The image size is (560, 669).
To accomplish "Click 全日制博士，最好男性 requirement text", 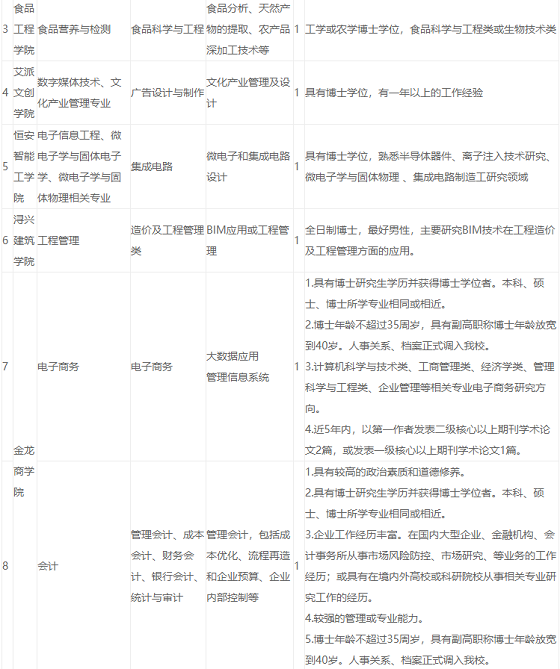I will 358,230.
